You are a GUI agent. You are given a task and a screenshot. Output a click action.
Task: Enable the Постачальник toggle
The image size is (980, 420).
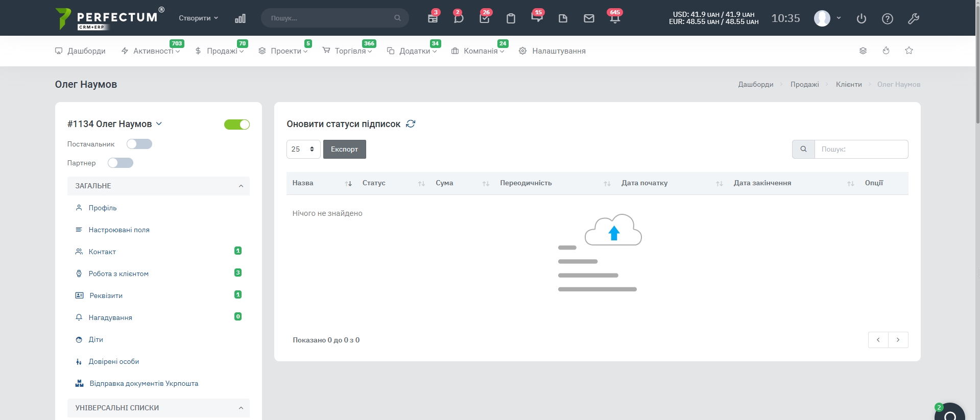point(139,144)
